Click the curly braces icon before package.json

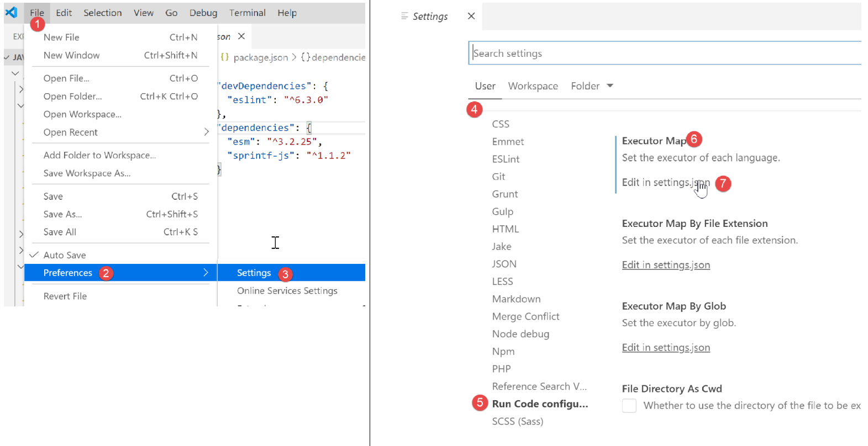225,57
